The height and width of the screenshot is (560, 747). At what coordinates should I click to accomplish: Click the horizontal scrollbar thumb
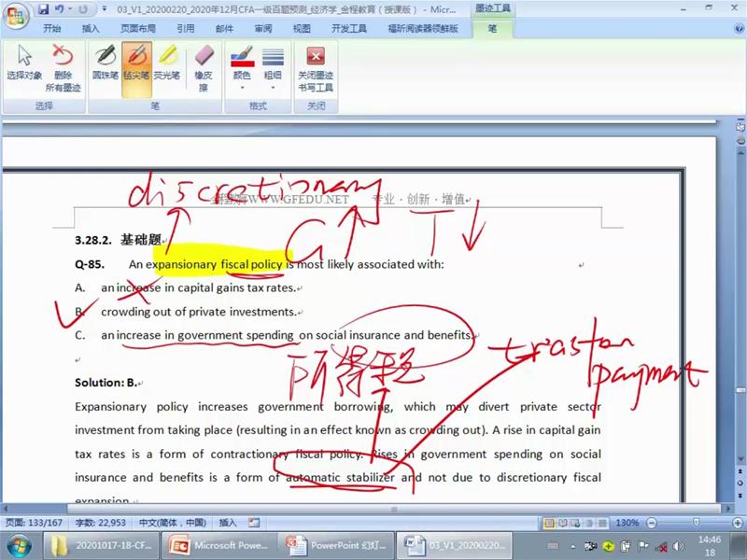pos(394,509)
